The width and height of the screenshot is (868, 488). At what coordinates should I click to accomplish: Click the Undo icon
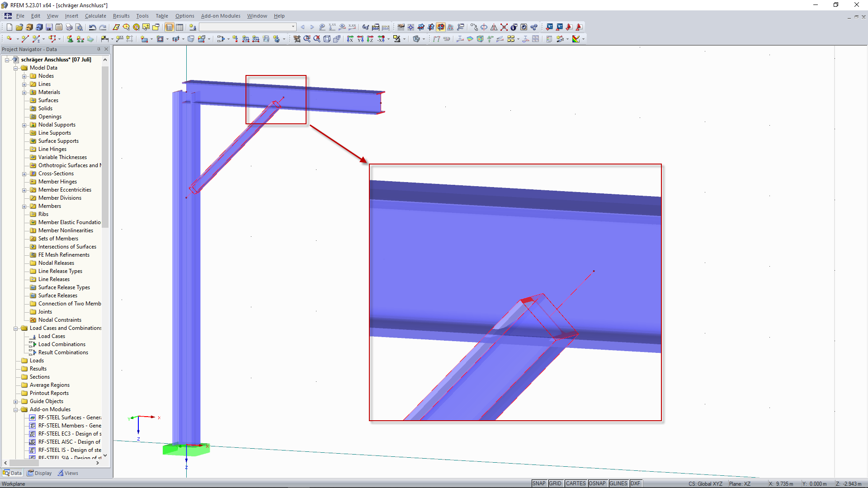[x=93, y=27]
